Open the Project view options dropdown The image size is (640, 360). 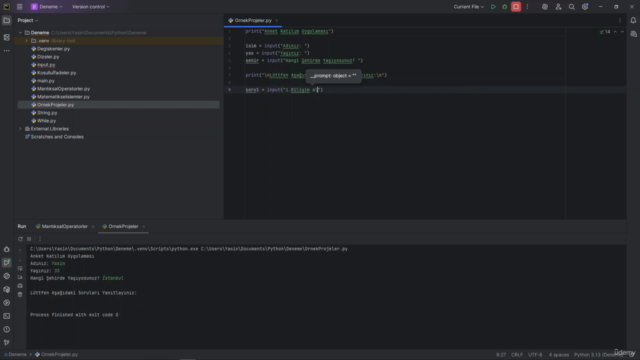click(x=28, y=20)
